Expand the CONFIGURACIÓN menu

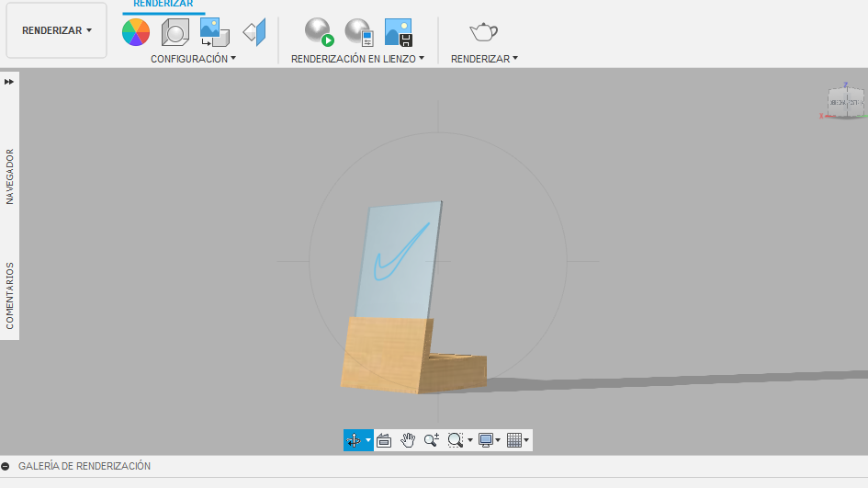pos(193,59)
